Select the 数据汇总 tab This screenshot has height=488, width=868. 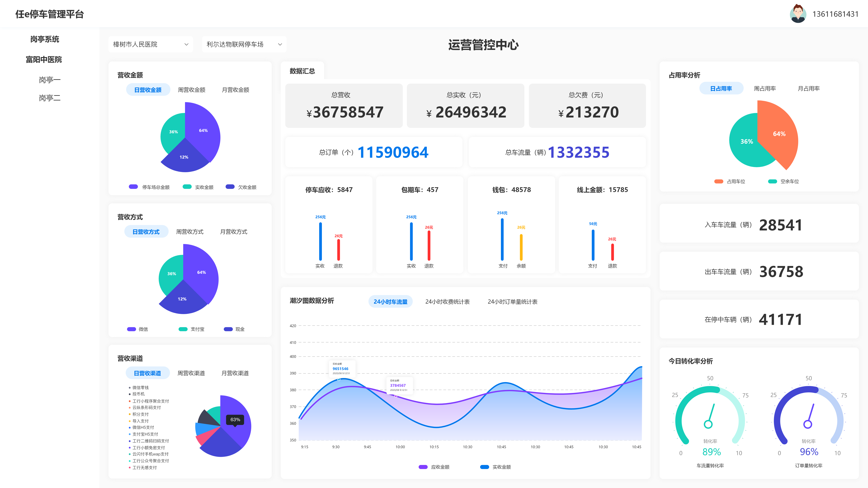tap(302, 71)
